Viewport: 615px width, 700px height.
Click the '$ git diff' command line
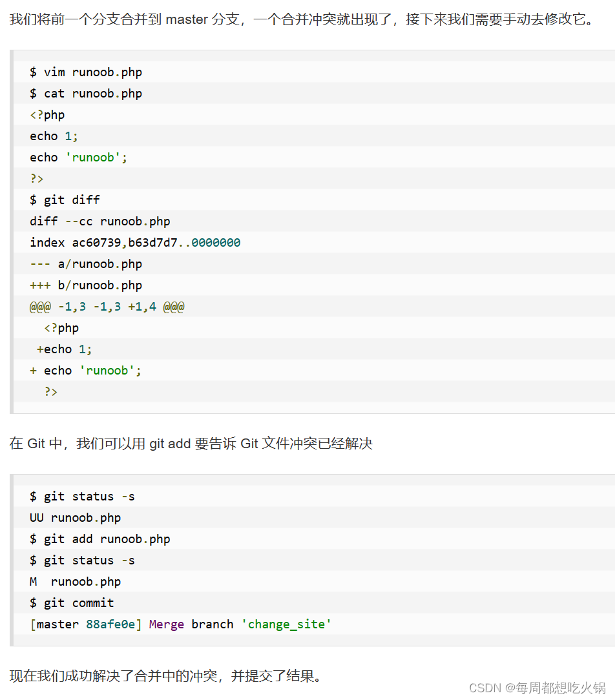point(65,200)
